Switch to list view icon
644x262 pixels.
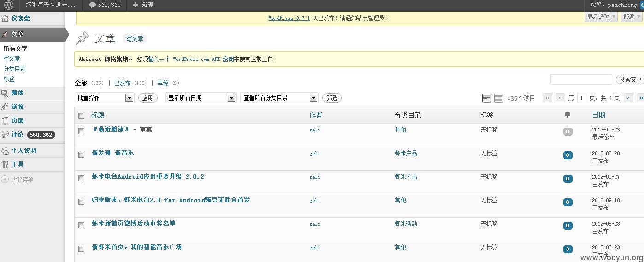(x=486, y=98)
